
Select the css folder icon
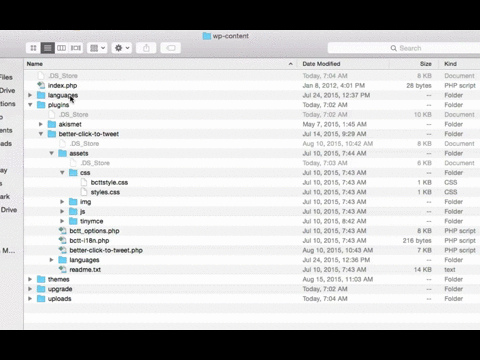[73, 173]
